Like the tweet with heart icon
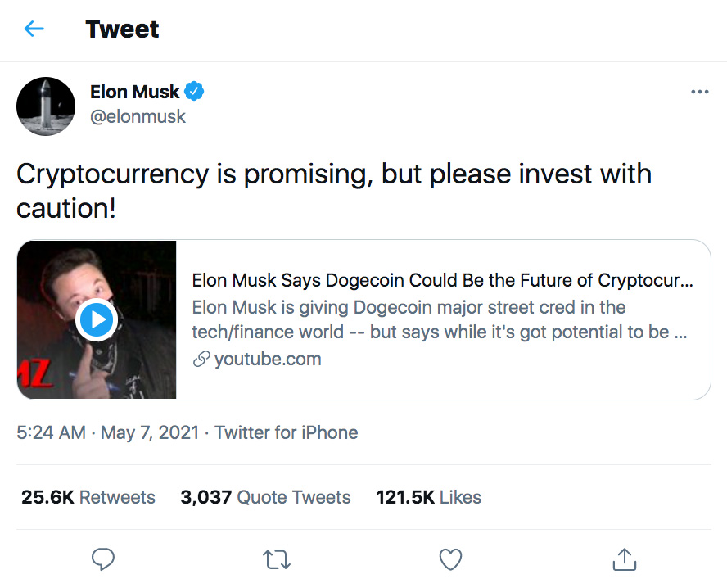 click(x=450, y=559)
